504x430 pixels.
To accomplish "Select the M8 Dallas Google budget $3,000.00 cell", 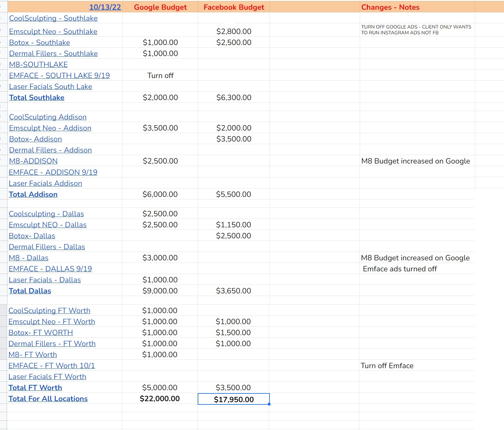I will 160,258.
